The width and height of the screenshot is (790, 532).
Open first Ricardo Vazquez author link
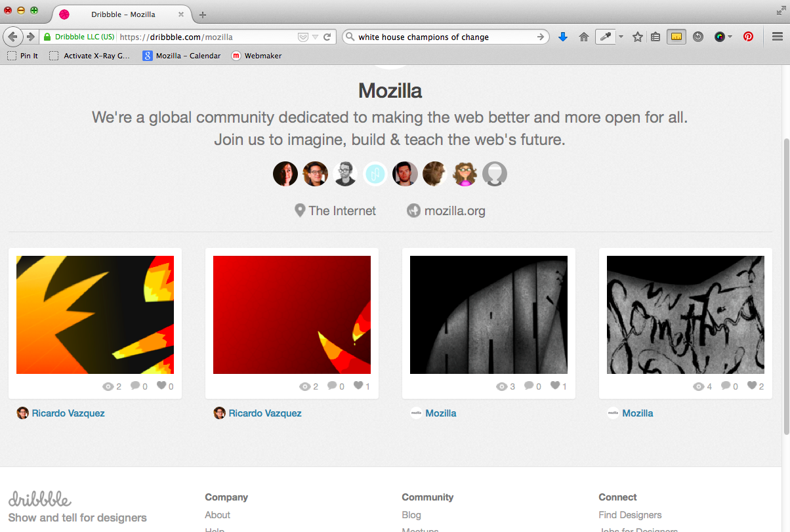pos(68,413)
